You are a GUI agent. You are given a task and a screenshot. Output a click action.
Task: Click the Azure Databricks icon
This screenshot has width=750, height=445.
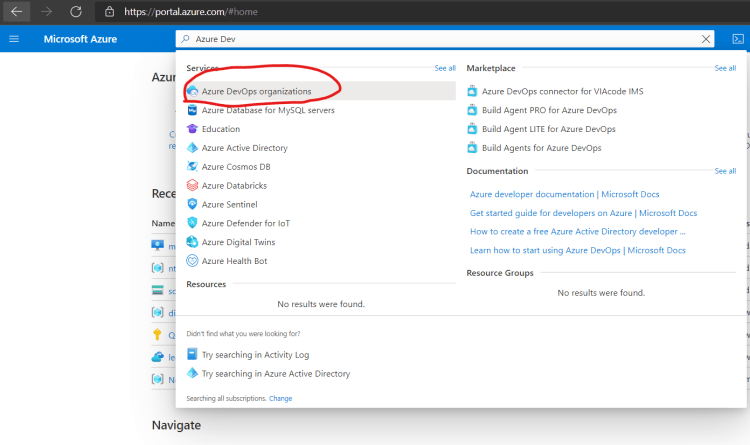(x=192, y=185)
